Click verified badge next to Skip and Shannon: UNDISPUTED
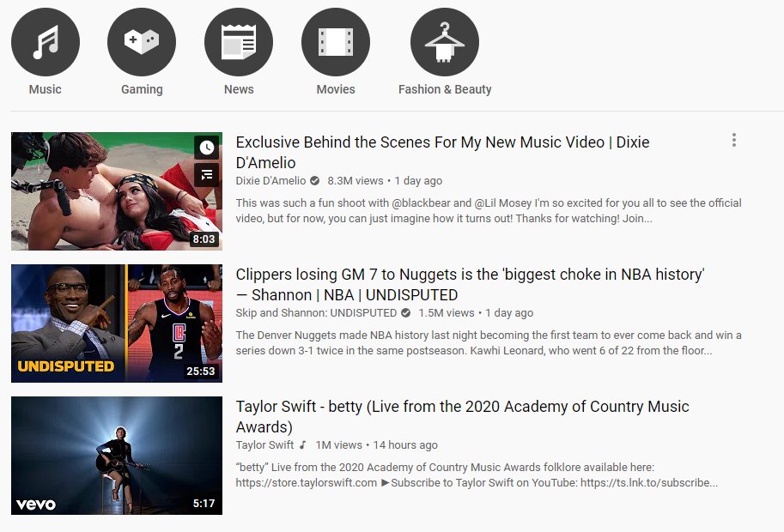Viewport: 784px width, 532px height. (x=405, y=312)
